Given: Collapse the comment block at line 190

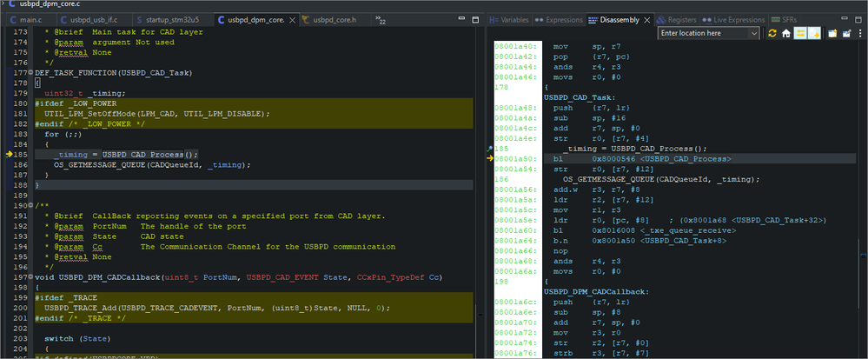Looking at the screenshot, I should point(32,203).
